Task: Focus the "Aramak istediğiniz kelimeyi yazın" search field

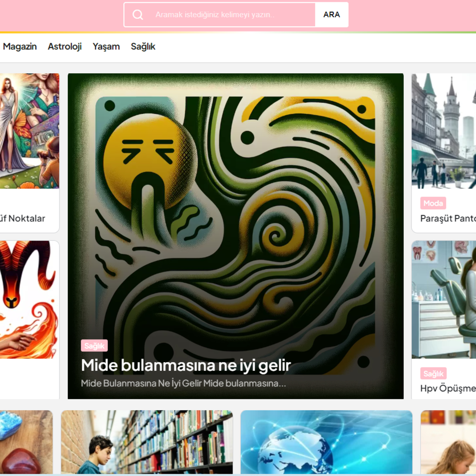Action: (x=220, y=15)
